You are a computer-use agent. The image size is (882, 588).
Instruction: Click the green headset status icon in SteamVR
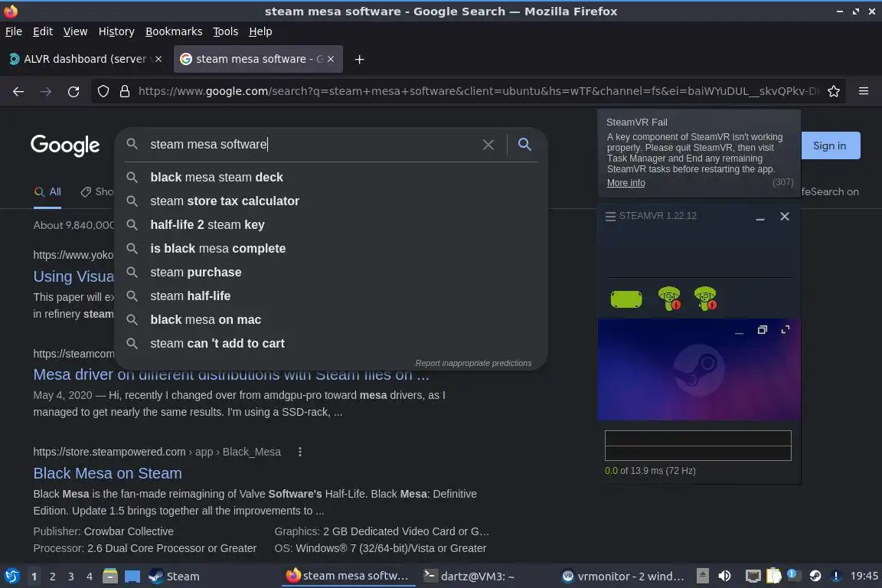[x=626, y=299]
